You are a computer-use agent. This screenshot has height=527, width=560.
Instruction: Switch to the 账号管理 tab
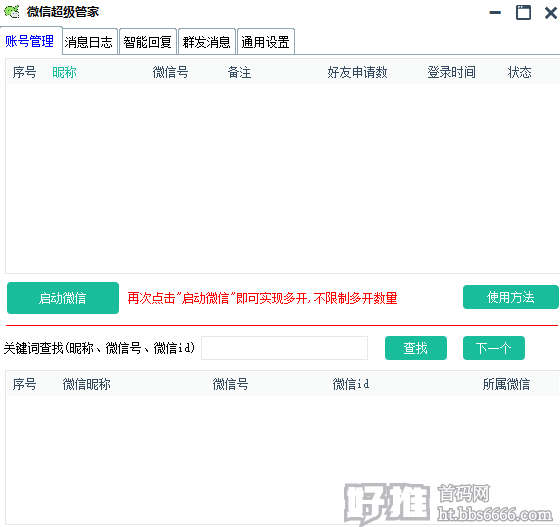coord(30,41)
